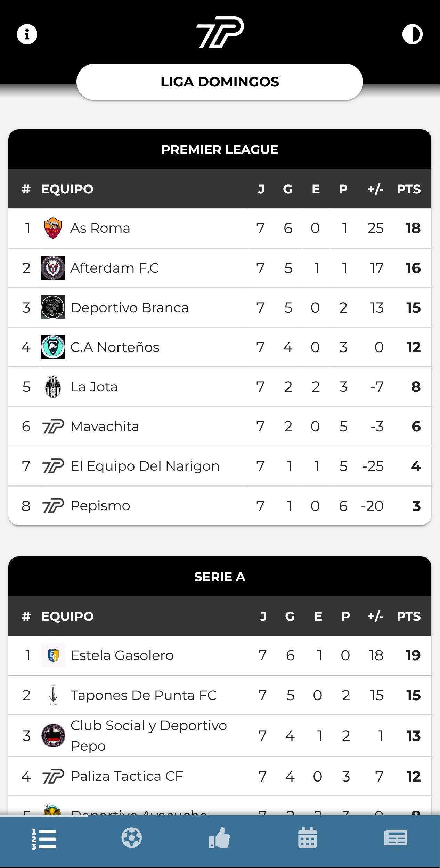Image resolution: width=440 pixels, height=868 pixels.
Task: Click the Estela Gasolero shield badge
Action: pyautogui.click(x=53, y=655)
